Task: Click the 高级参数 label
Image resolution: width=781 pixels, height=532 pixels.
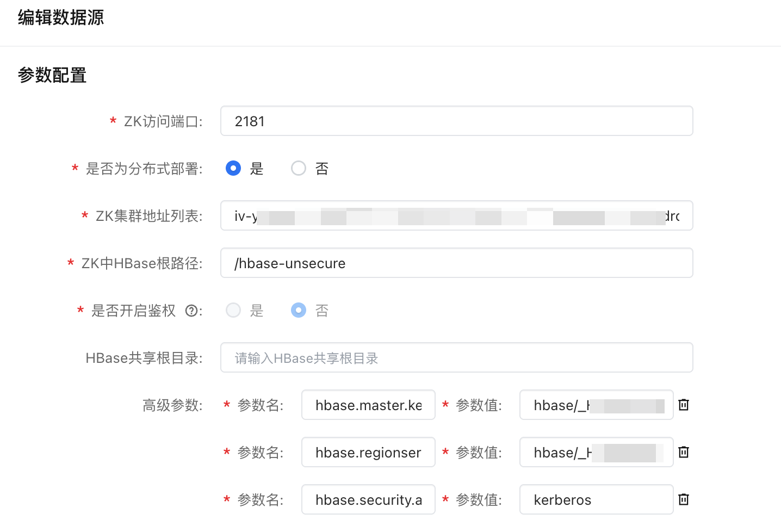Action: 172,405
